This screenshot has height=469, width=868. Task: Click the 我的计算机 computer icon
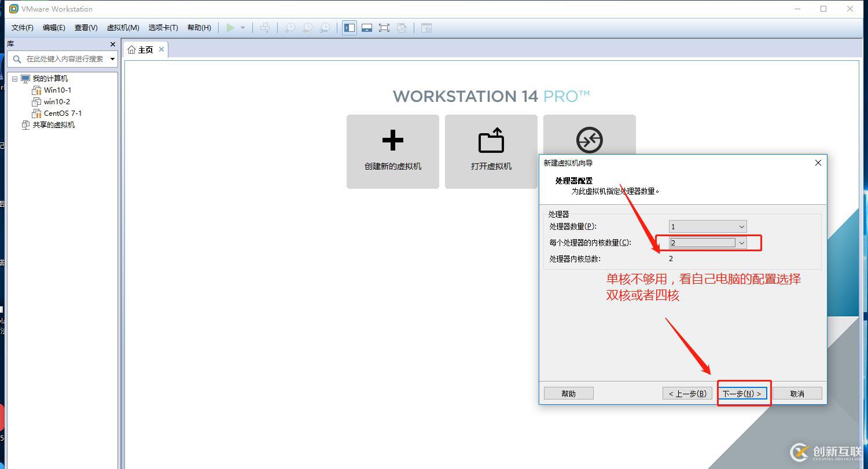tap(25, 78)
